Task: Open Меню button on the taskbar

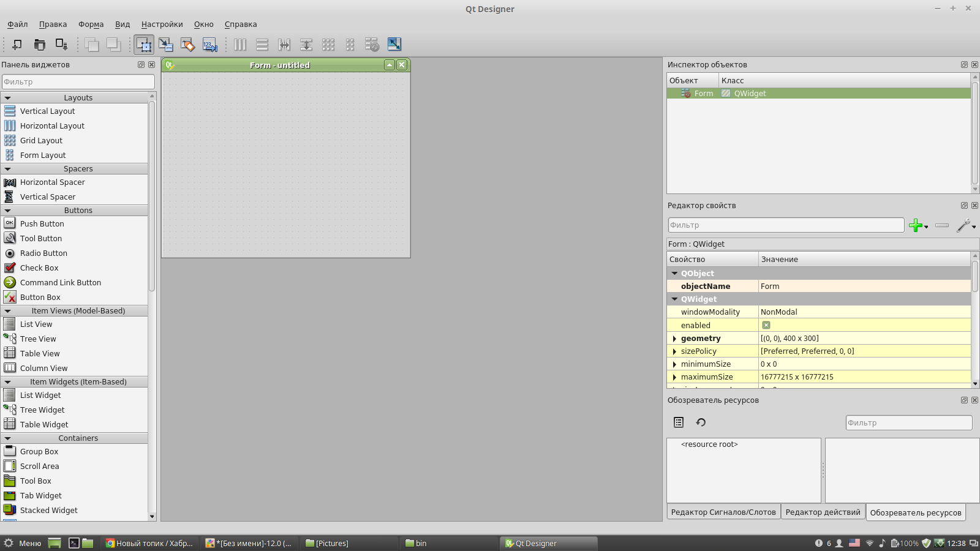Action: (x=23, y=543)
